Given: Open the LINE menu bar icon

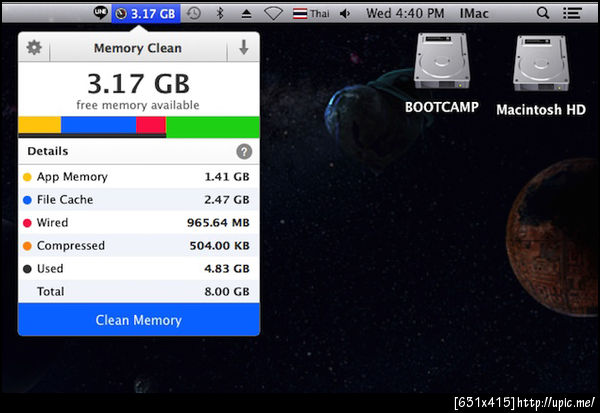Looking at the screenshot, I should [x=101, y=13].
